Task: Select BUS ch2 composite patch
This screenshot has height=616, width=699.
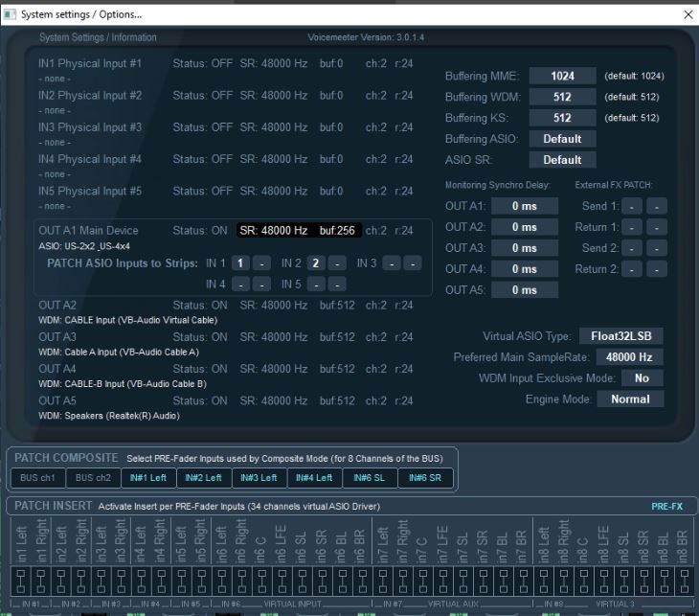Action: pos(93,478)
